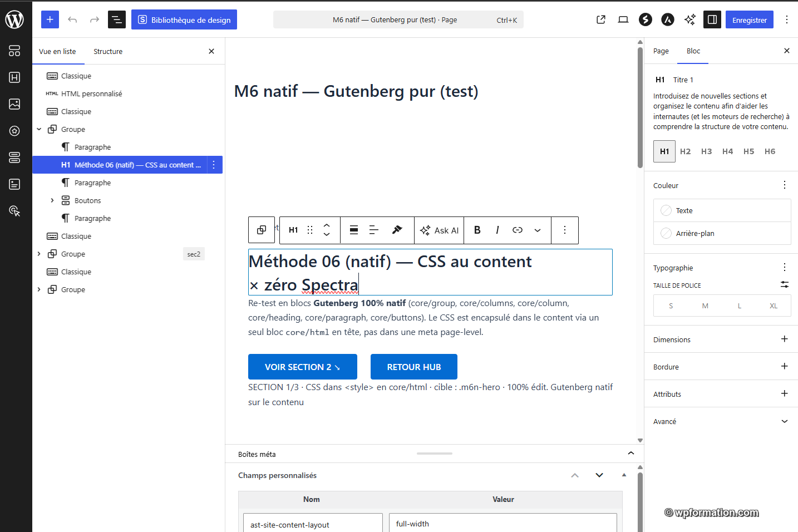This screenshot has height=532, width=798.
Task: Expand the last Groupe row
Action: click(x=39, y=289)
